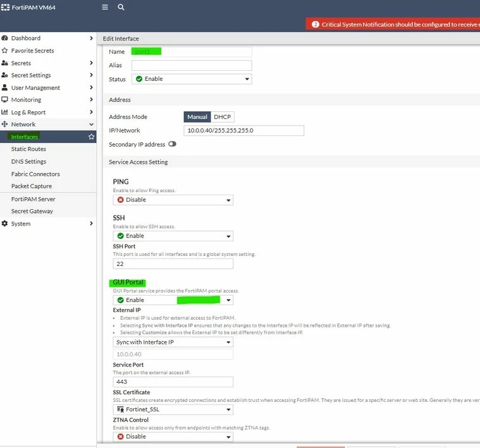Collapse the Network menu chevron
480x448 pixels.
(91, 124)
